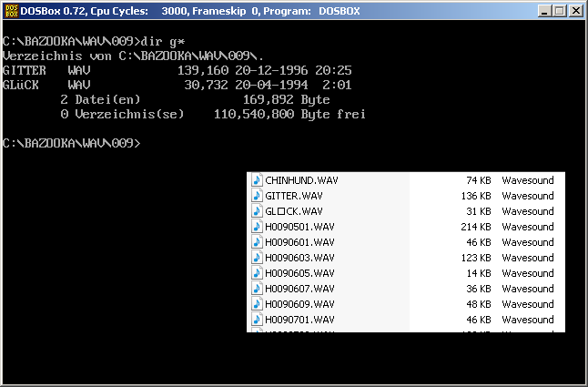Select the H0090607.WAV file name
The image size is (588, 387).
(299, 289)
